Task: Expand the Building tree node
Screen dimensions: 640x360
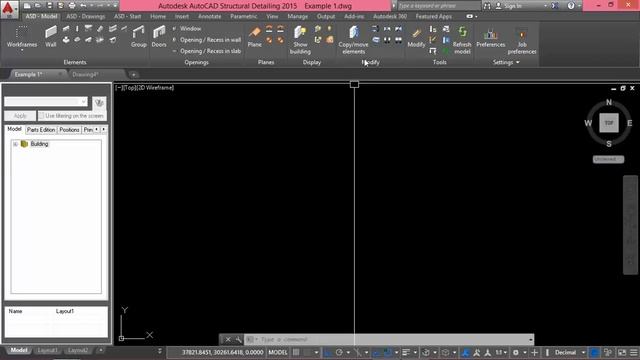Action: 15,144
